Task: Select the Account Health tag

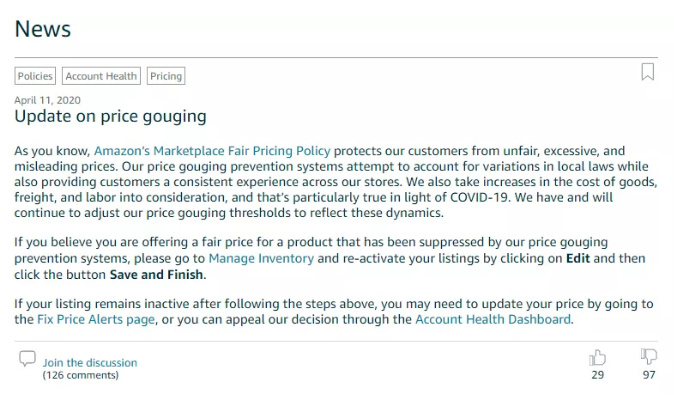Action: coord(102,76)
